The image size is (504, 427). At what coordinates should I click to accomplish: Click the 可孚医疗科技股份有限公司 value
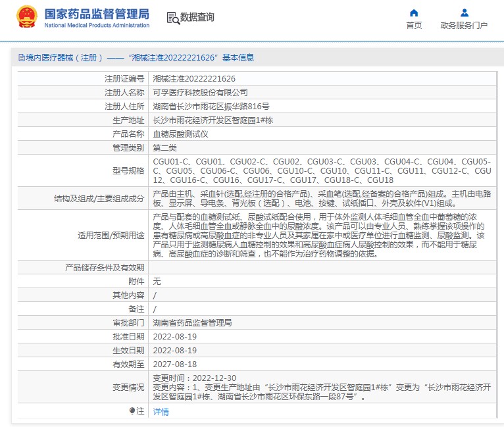pyautogui.click(x=200, y=93)
